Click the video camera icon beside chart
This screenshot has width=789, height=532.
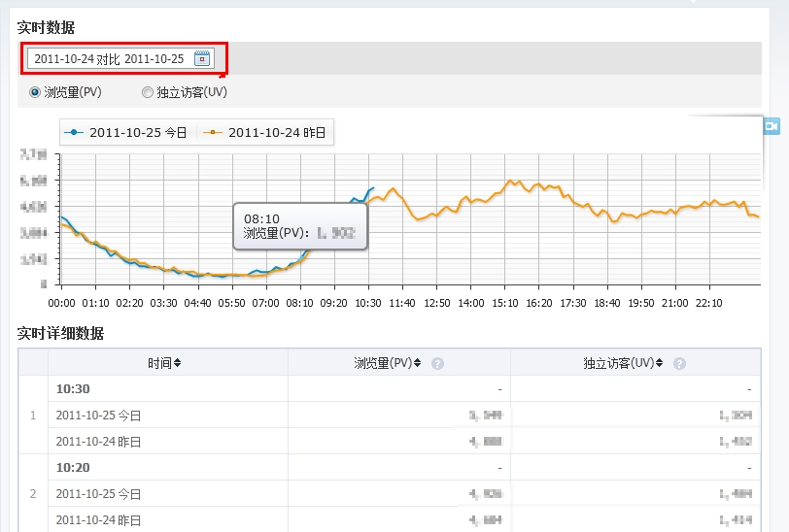772,125
